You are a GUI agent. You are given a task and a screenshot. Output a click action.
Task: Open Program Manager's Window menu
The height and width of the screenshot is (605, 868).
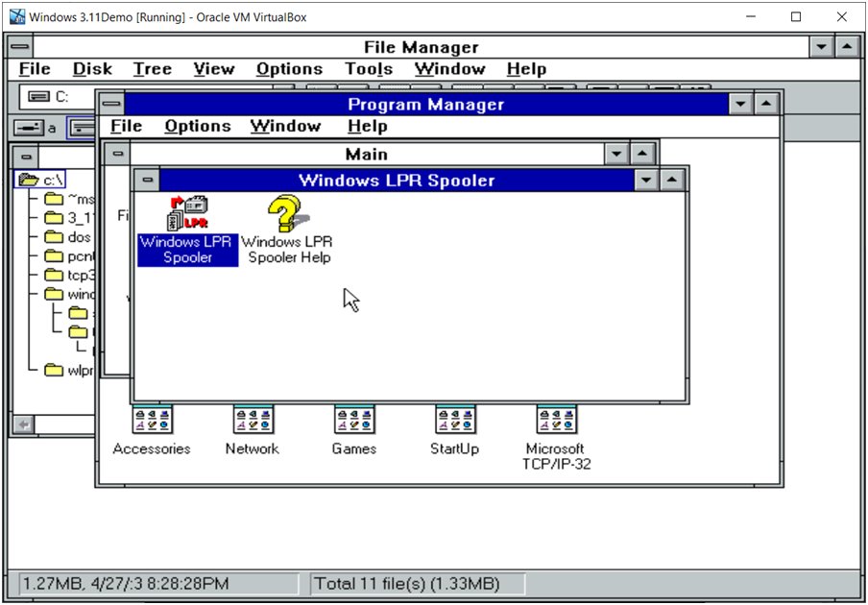[285, 126]
